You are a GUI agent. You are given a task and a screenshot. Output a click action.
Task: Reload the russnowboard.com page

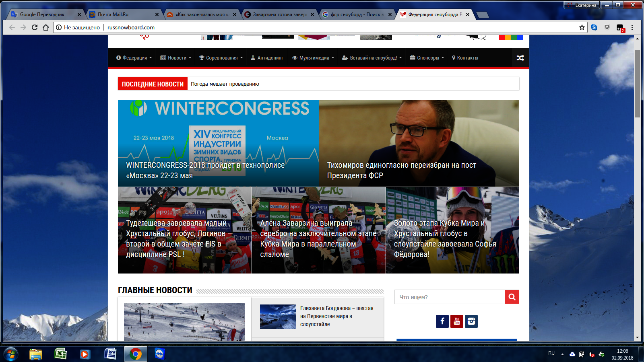click(35, 27)
